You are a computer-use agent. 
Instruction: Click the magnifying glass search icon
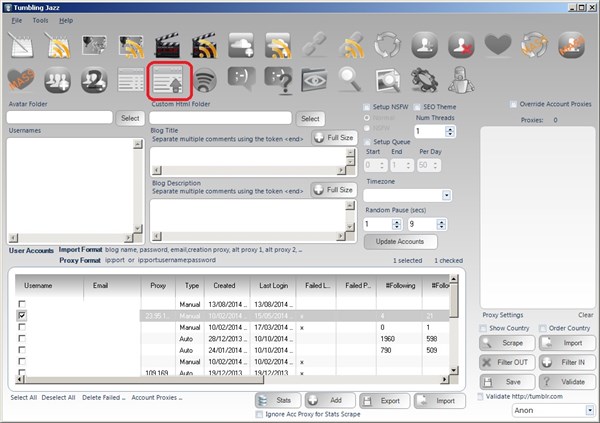pos(351,80)
